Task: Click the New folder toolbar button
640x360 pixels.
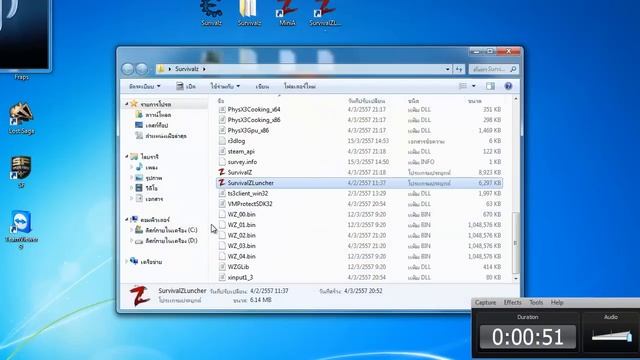Action: pyautogui.click(x=300, y=87)
